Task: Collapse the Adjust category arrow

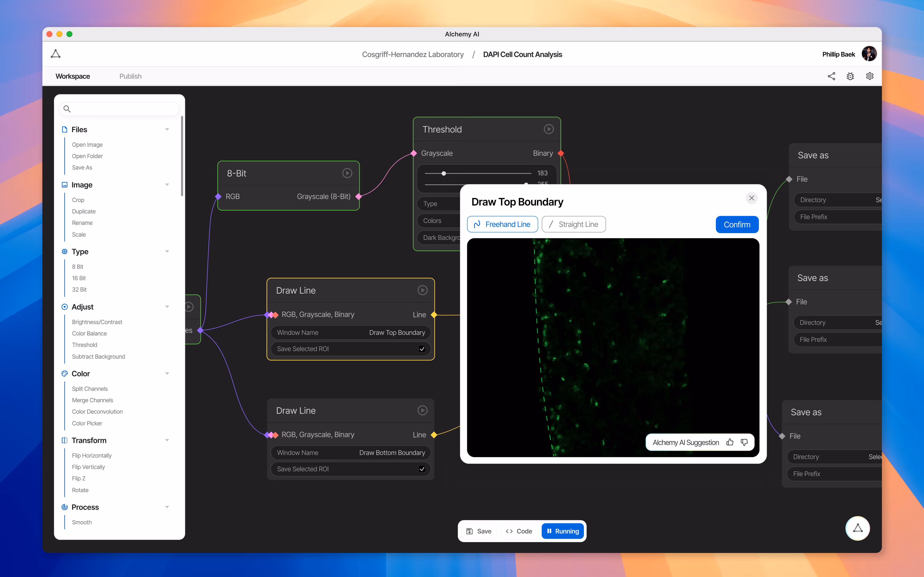Action: (167, 307)
